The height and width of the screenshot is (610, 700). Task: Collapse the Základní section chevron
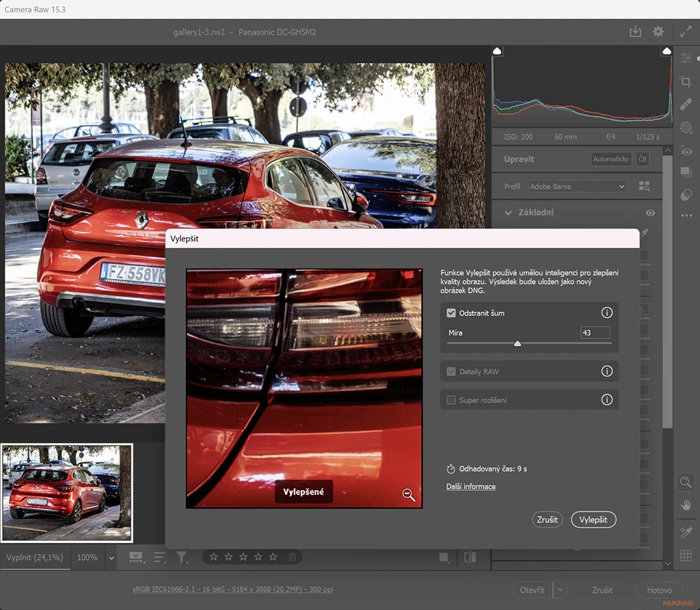[x=508, y=213]
